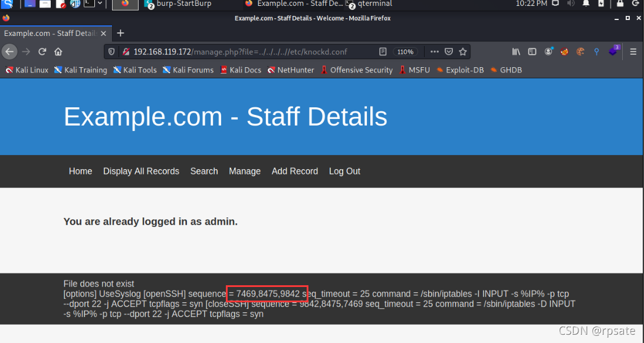Launch the web browser globe panel icon
The image size is (644, 343).
75,4
